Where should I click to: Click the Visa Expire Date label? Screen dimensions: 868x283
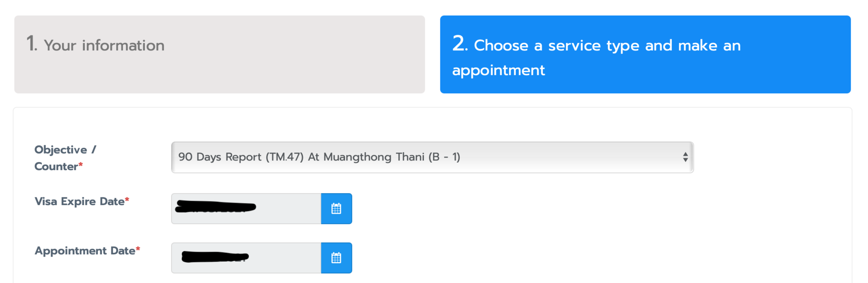pos(79,201)
